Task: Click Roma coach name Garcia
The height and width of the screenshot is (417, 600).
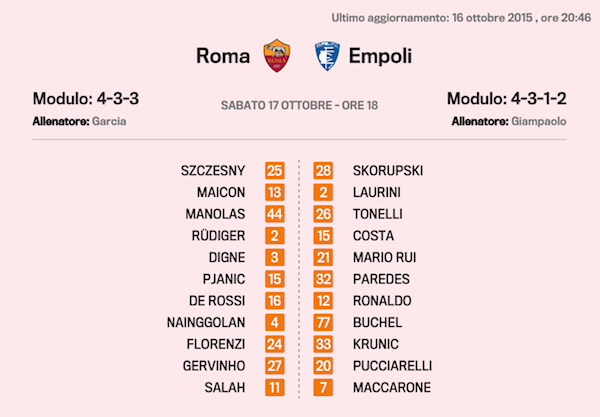Action: click(109, 120)
